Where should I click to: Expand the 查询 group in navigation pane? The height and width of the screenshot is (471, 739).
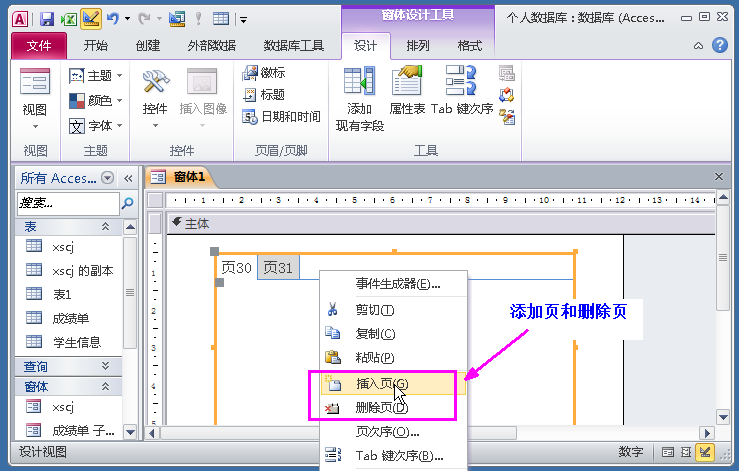105,366
